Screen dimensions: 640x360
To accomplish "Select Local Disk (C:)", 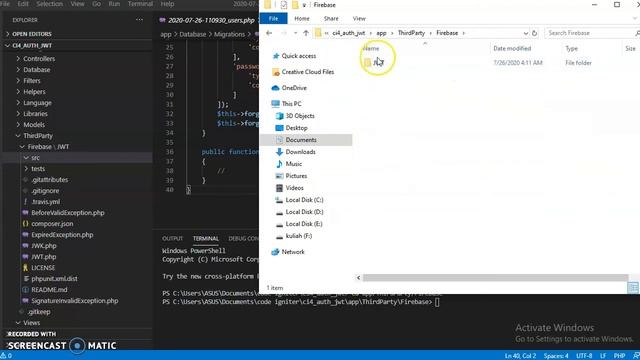I will pos(304,200).
